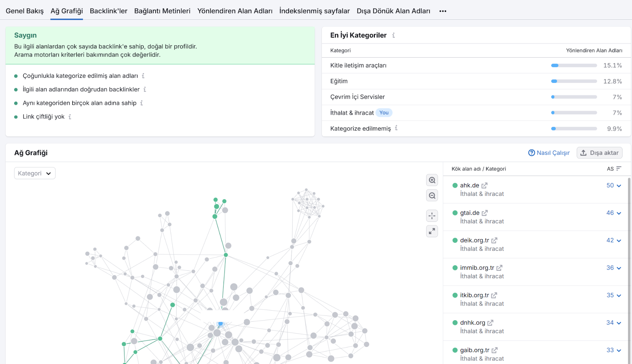Click the immib.org.tr domain name
The height and width of the screenshot is (364, 632).
[x=477, y=268]
